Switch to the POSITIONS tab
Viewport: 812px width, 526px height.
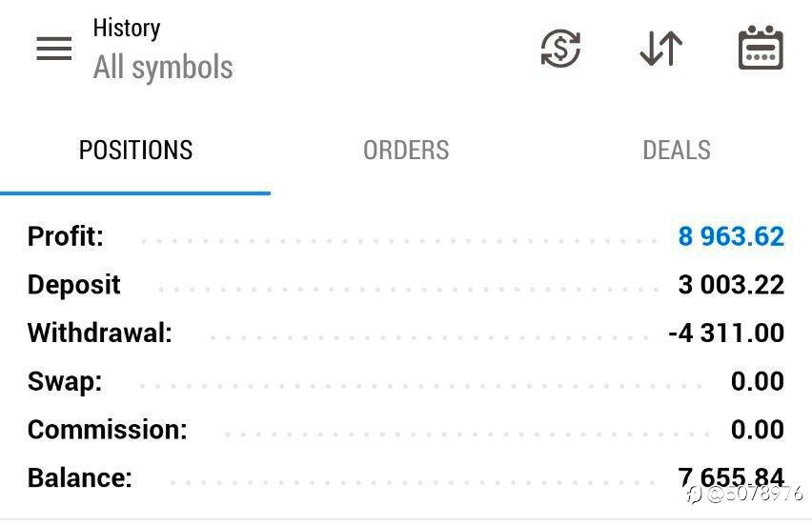[135, 151]
